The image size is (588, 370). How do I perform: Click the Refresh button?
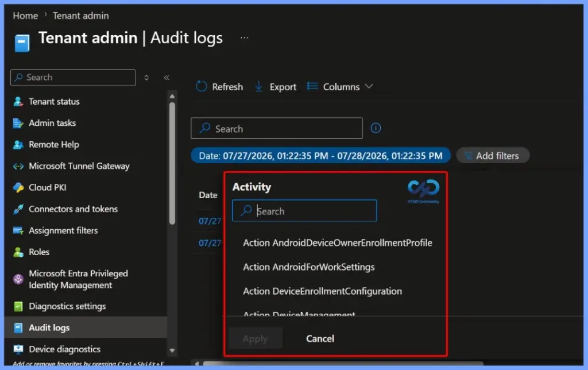[x=219, y=87]
